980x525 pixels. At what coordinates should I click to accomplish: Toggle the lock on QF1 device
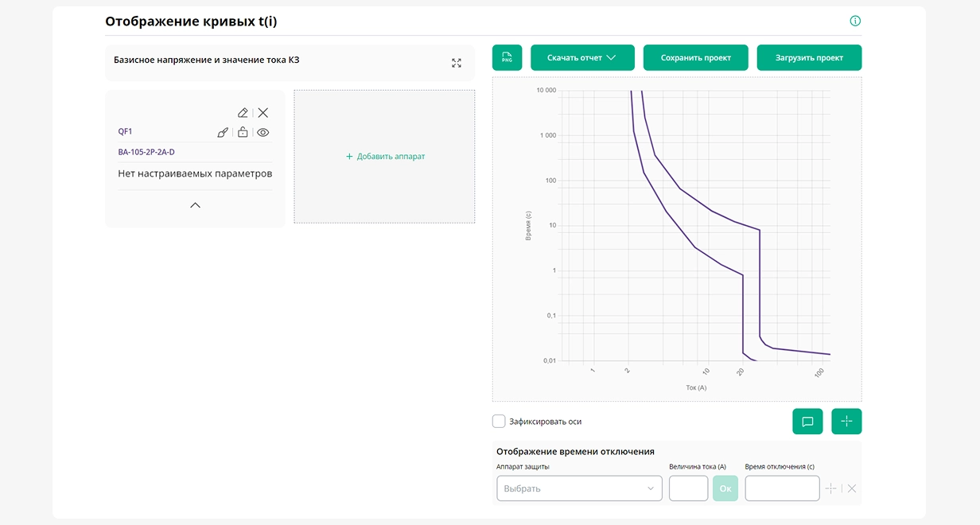point(243,133)
